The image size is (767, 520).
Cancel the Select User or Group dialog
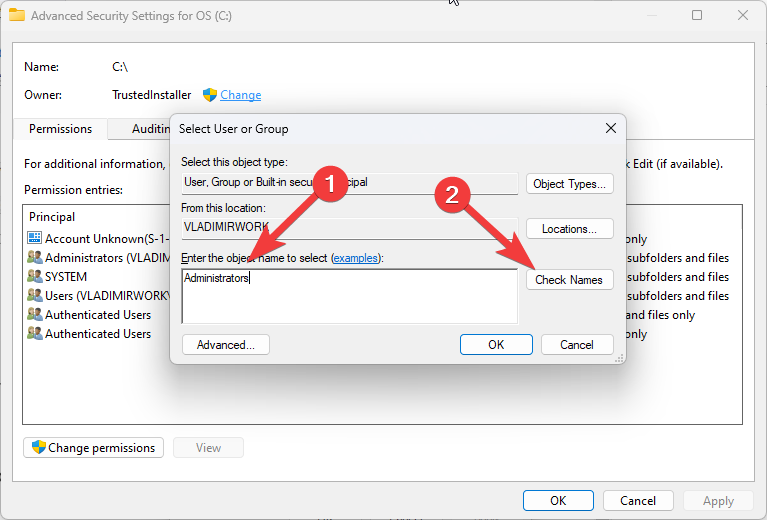(577, 344)
